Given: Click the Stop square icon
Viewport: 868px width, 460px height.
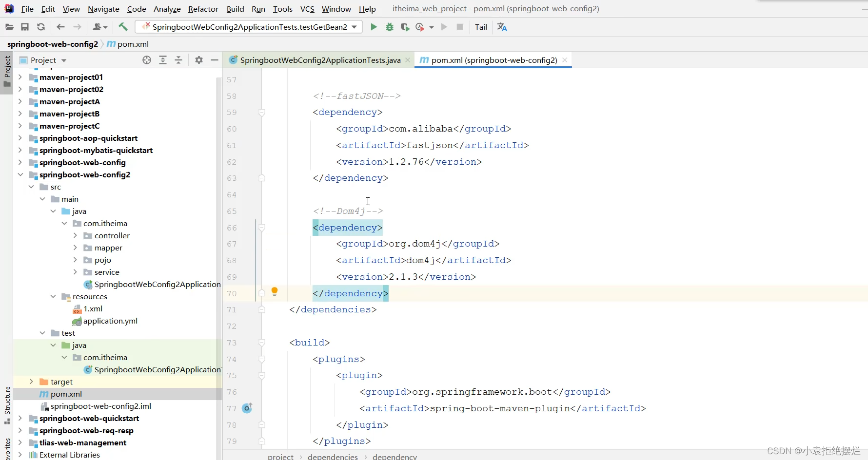Looking at the screenshot, I should coord(459,27).
